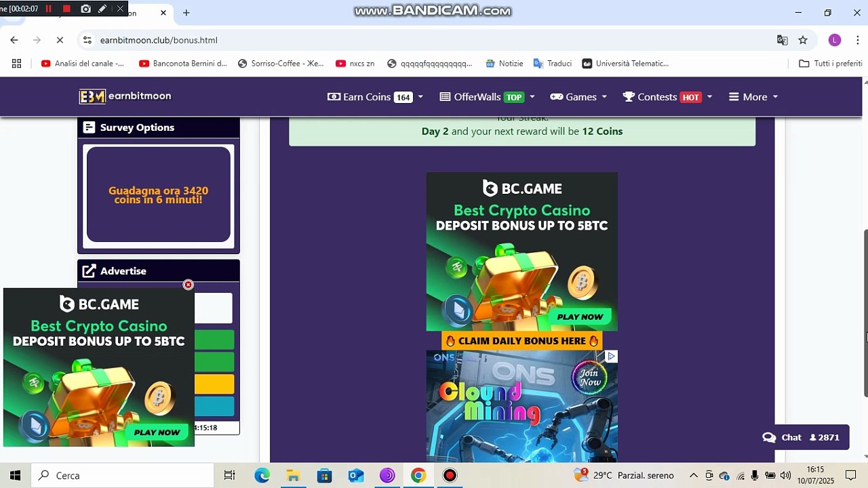Expand the More dropdown menu
The image size is (868, 488).
point(753,97)
